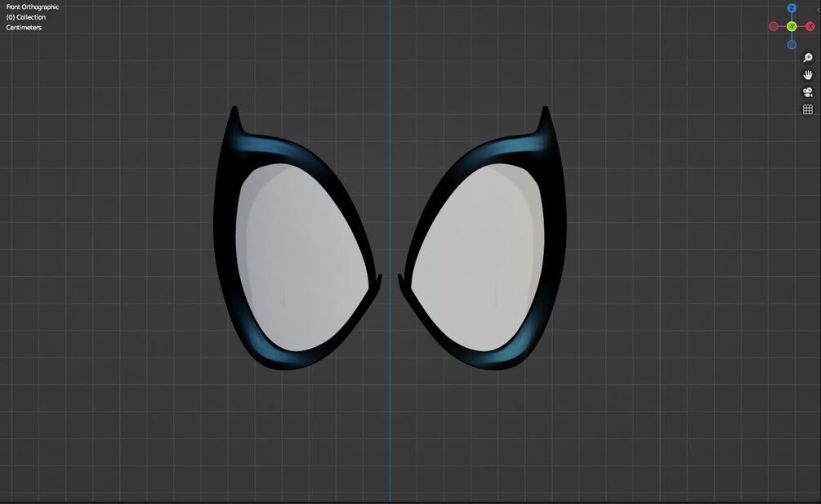
Task: Click the zoom magnifier viewport icon
Action: 808,57
